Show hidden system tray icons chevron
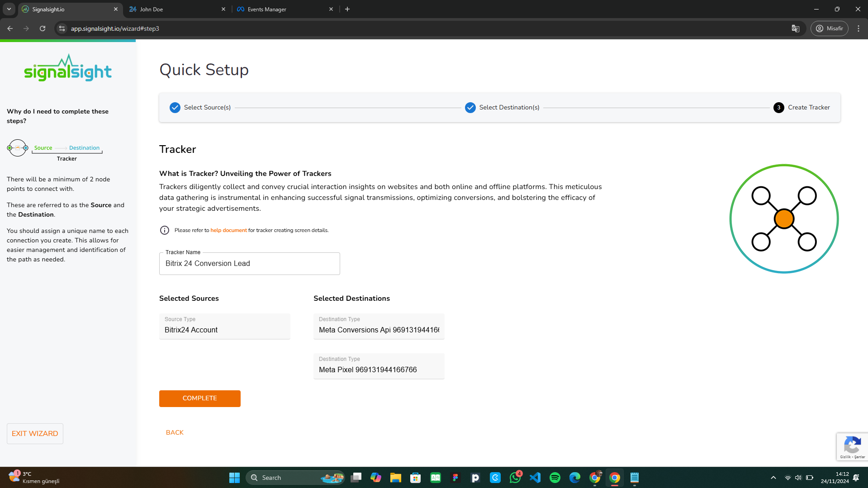 pyautogui.click(x=773, y=478)
